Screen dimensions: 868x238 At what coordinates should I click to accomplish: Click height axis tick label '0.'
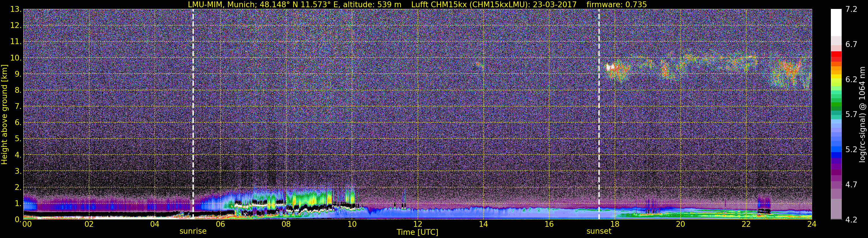pyautogui.click(x=18, y=219)
